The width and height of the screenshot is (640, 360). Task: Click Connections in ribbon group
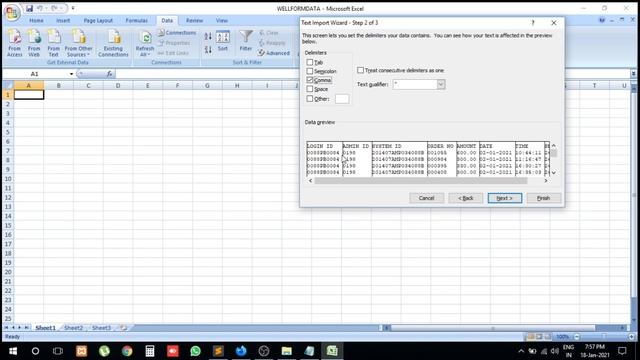point(177,33)
